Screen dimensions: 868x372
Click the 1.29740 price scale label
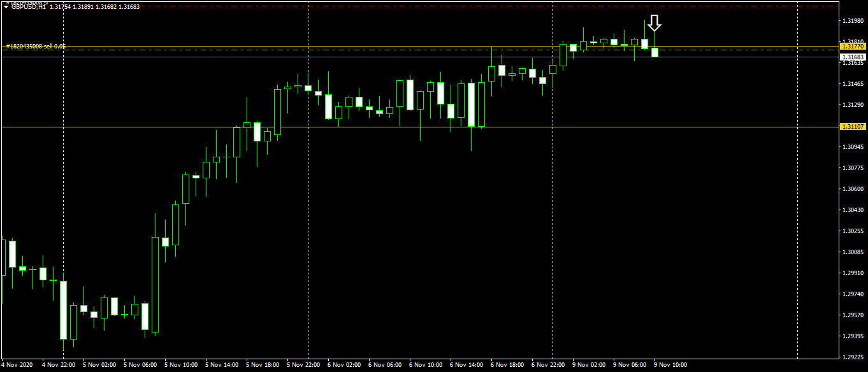(x=853, y=294)
